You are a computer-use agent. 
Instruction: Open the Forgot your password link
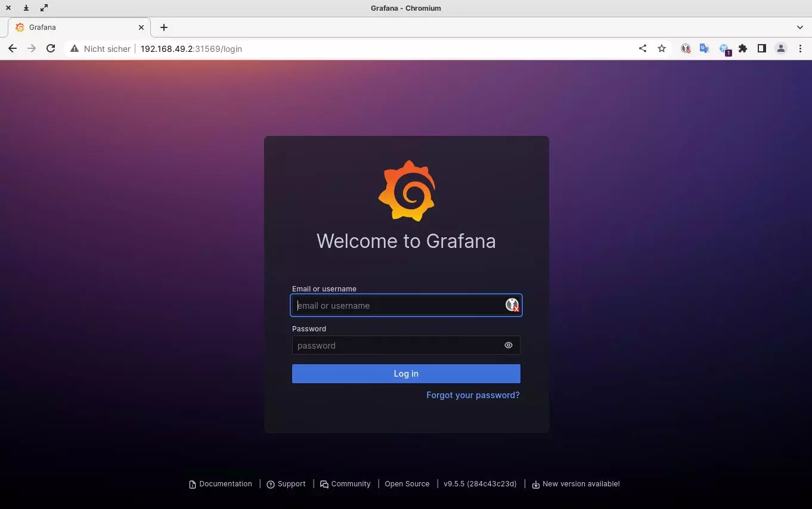point(473,395)
